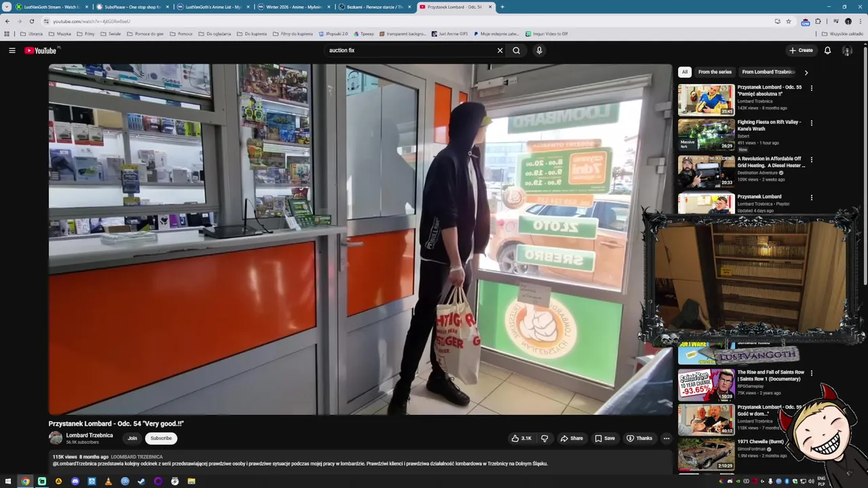Click the Join button
This screenshot has width=868, height=488.
tap(132, 439)
